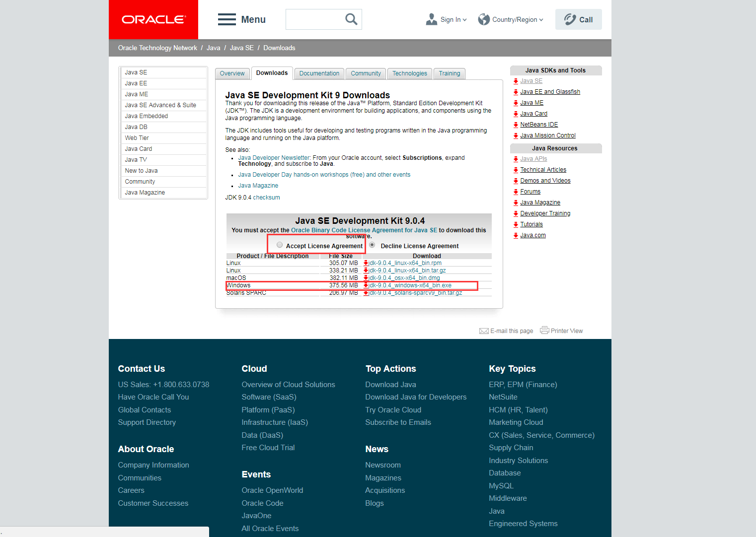
Task: Open Java SE Advanced & Suite sidebar item
Action: coord(160,105)
